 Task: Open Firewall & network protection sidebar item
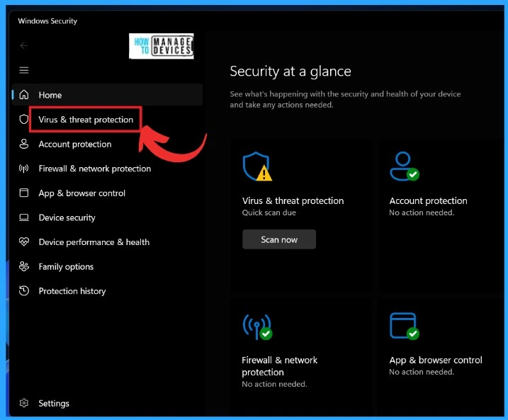click(95, 169)
